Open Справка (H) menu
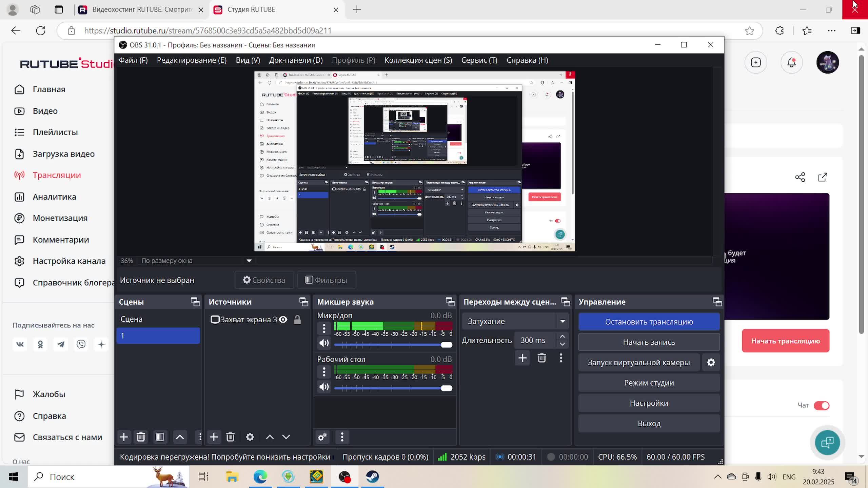 [527, 60]
